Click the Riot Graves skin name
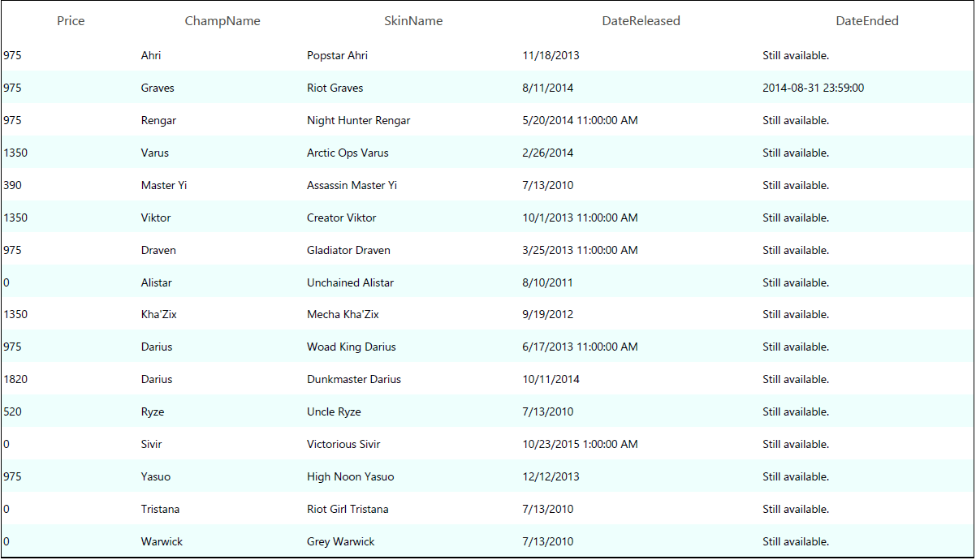 click(x=335, y=88)
